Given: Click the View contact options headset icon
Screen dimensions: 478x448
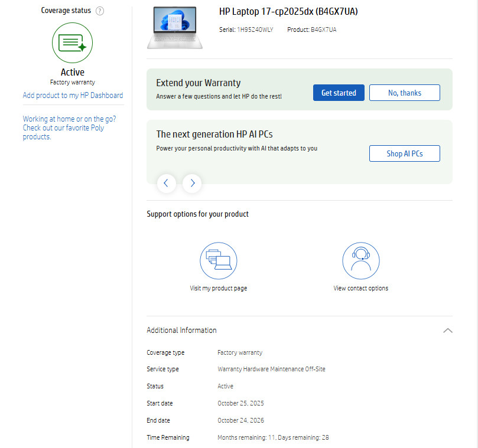Looking at the screenshot, I should click(x=361, y=261).
